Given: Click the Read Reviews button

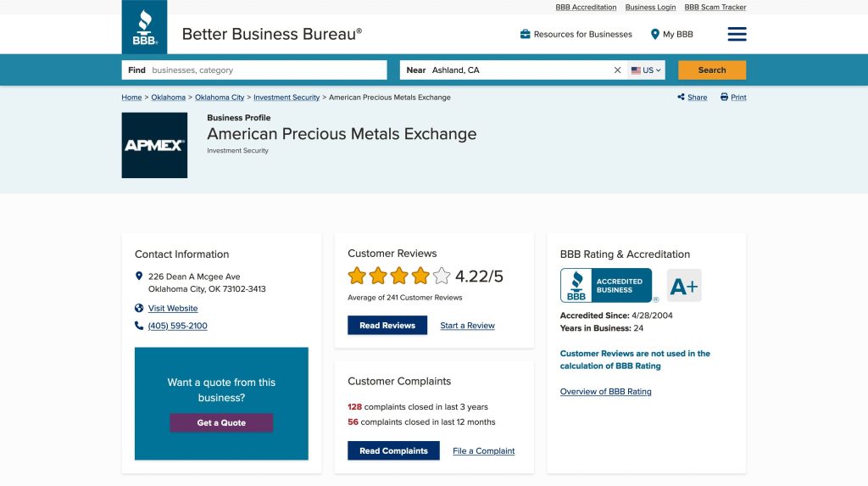Looking at the screenshot, I should [387, 326].
